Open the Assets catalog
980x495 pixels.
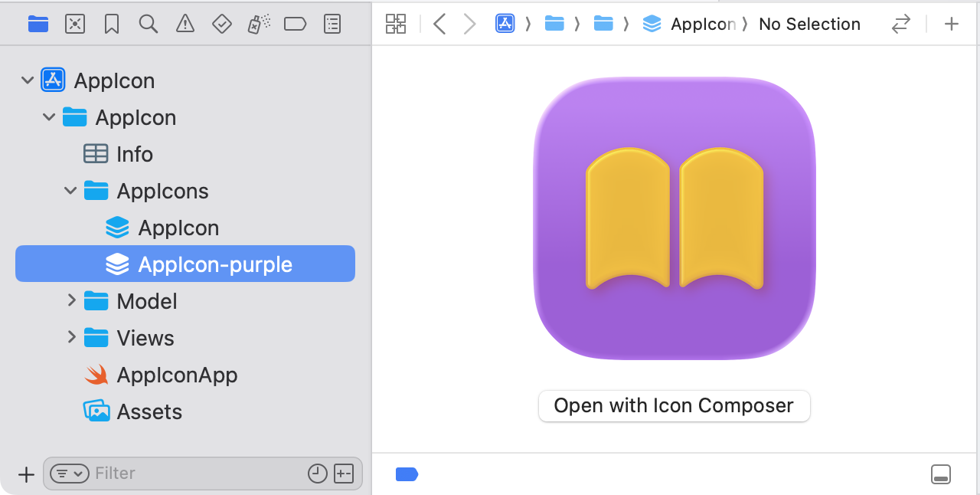pos(149,411)
